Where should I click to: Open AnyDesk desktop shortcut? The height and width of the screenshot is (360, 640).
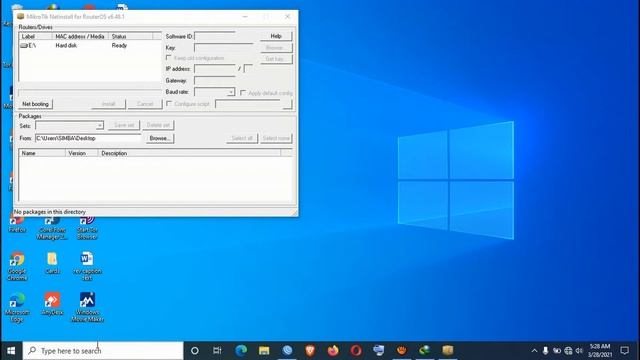pos(52,304)
